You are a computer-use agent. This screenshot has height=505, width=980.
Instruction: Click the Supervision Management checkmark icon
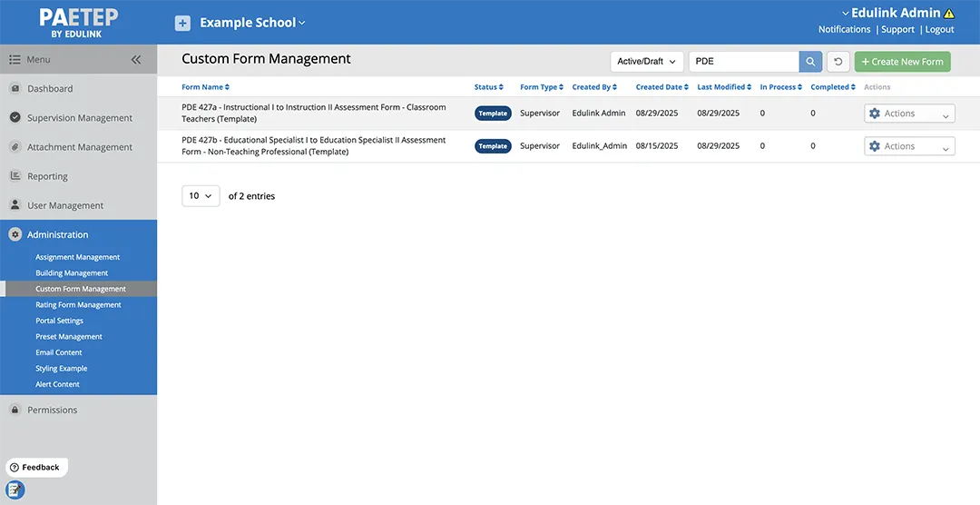15,118
